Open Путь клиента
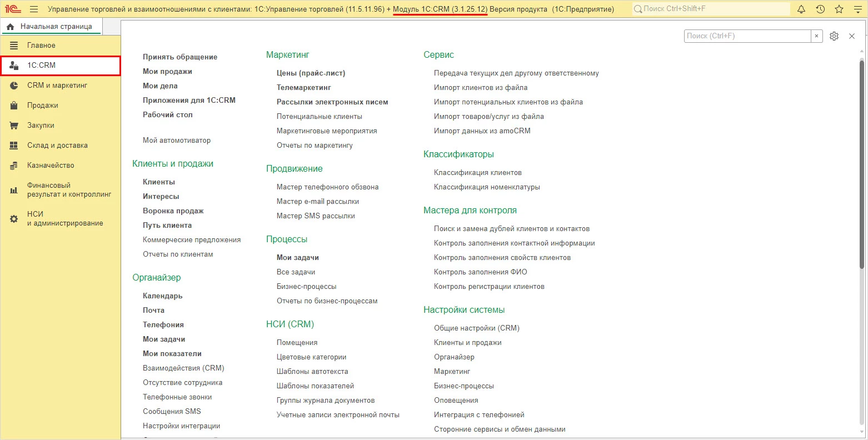This screenshot has width=868, height=440. pos(167,226)
